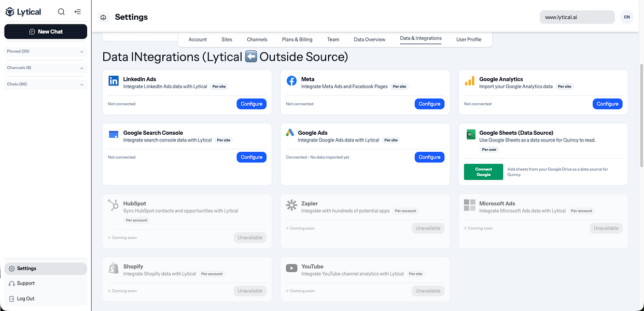Click the Google Ads logo icon

coord(290,133)
